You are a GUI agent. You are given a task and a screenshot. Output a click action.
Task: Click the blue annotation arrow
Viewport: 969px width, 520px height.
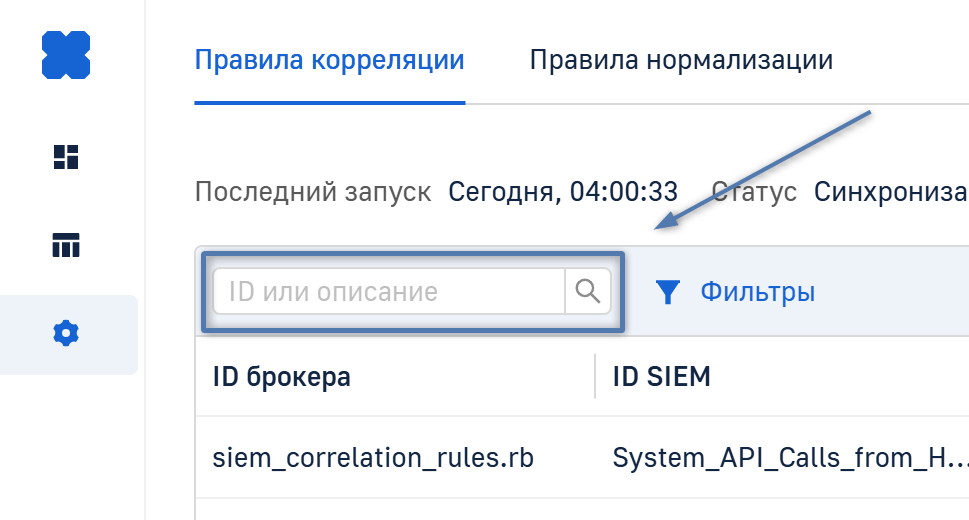[765, 170]
